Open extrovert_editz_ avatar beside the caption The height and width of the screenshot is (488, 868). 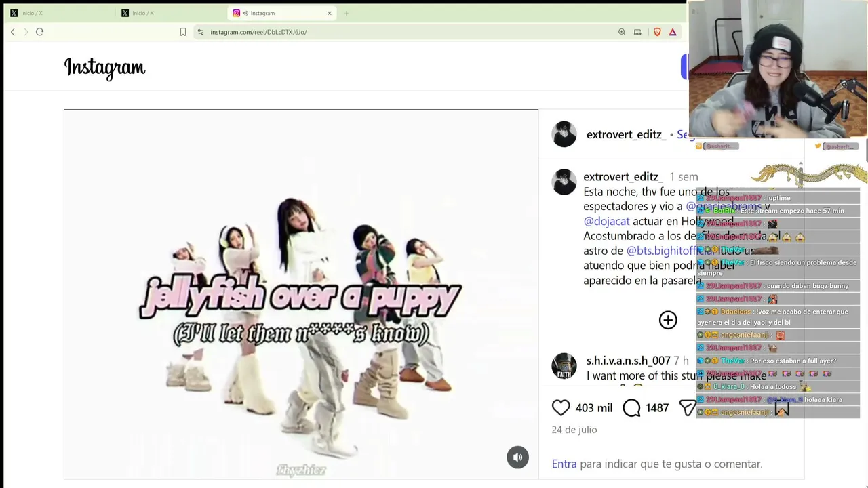(x=564, y=182)
